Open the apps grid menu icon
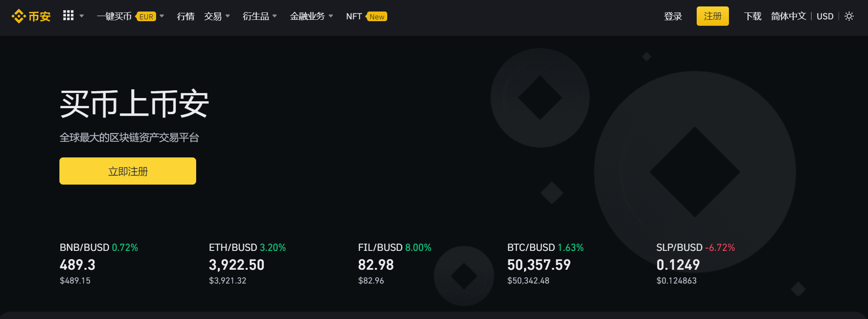This screenshot has height=319, width=868. pos(68,16)
